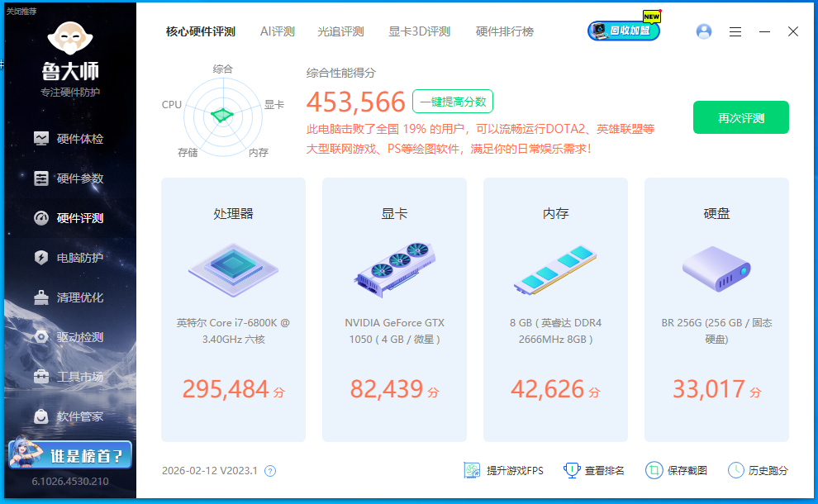The width and height of the screenshot is (818, 504).
Task: Click the 一键提高分数 button
Action: [x=452, y=102]
